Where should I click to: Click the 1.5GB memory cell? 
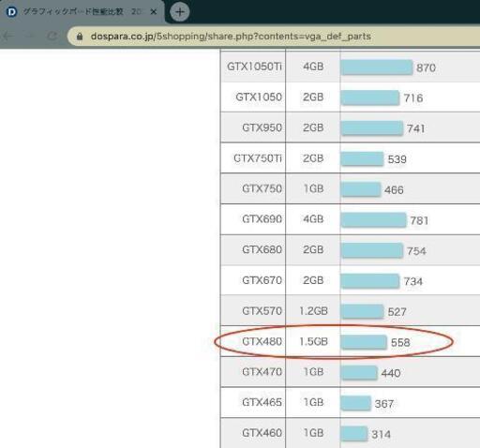tap(313, 341)
